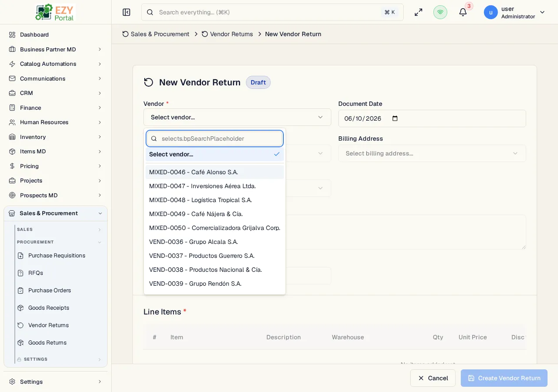Open the Select vendor combo box
The image size is (558, 392).
(x=237, y=117)
